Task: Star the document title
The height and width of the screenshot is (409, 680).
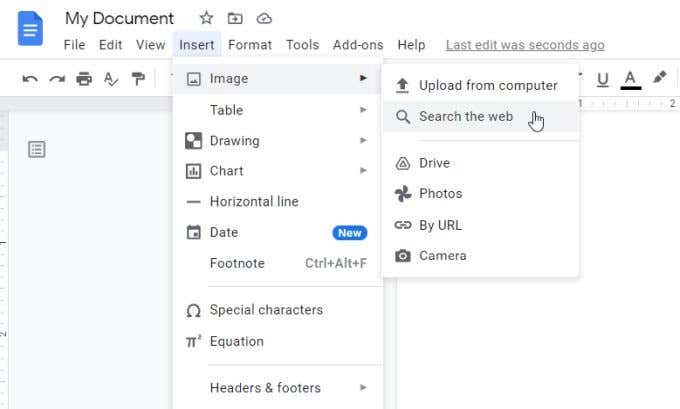Action: tap(206, 18)
